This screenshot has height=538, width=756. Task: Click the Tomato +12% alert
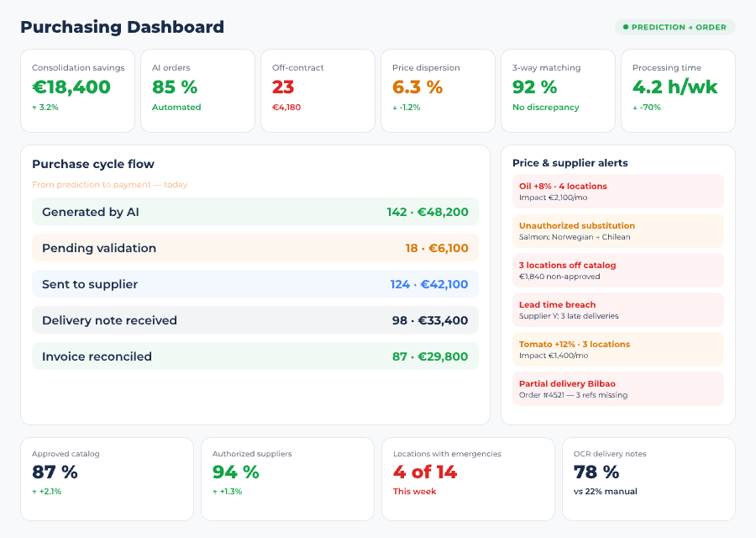click(617, 349)
